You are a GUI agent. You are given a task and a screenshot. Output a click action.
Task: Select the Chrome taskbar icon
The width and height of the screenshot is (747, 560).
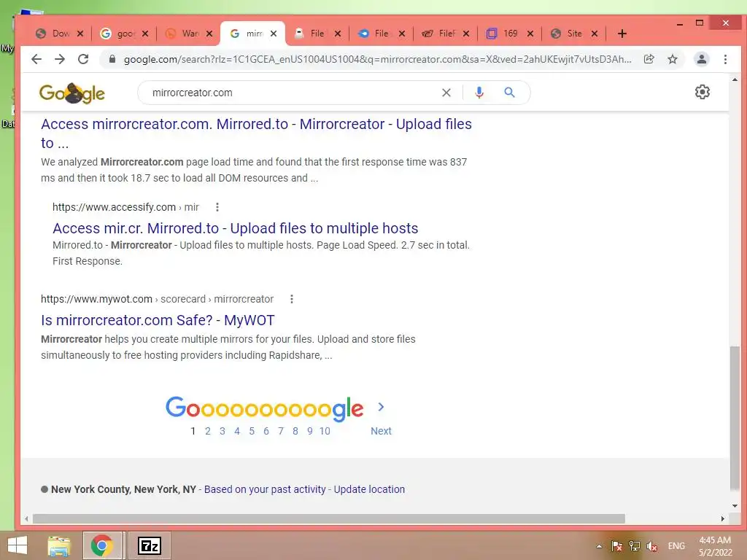[x=102, y=545]
